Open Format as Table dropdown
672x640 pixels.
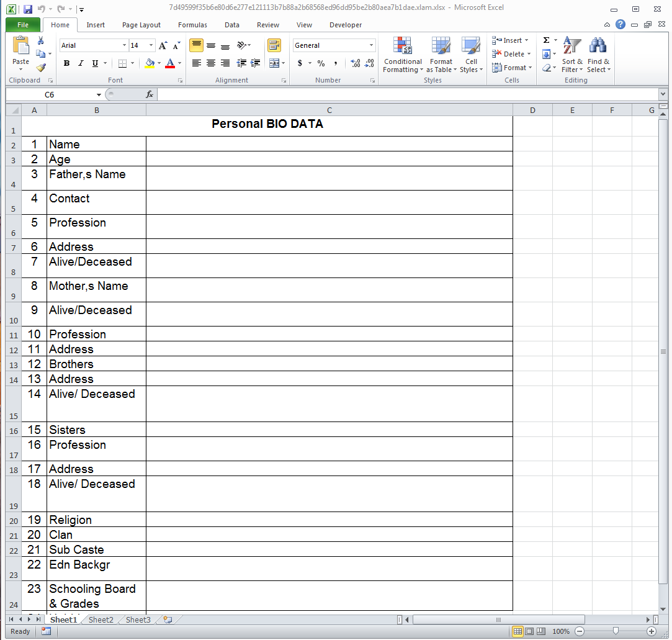(441, 55)
